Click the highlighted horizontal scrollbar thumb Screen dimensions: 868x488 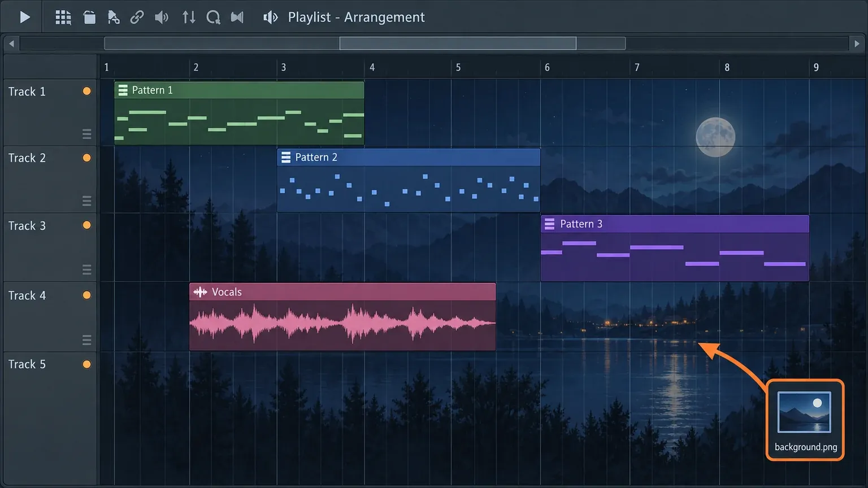click(x=458, y=43)
